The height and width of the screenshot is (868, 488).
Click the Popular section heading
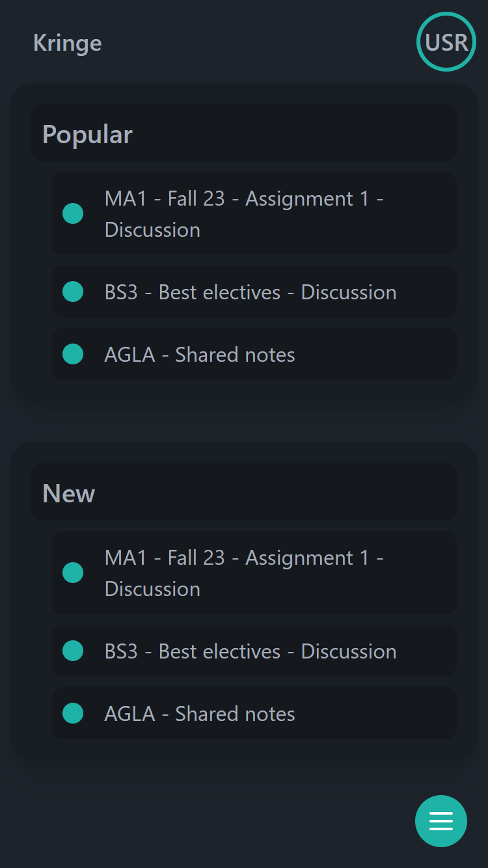pos(88,134)
